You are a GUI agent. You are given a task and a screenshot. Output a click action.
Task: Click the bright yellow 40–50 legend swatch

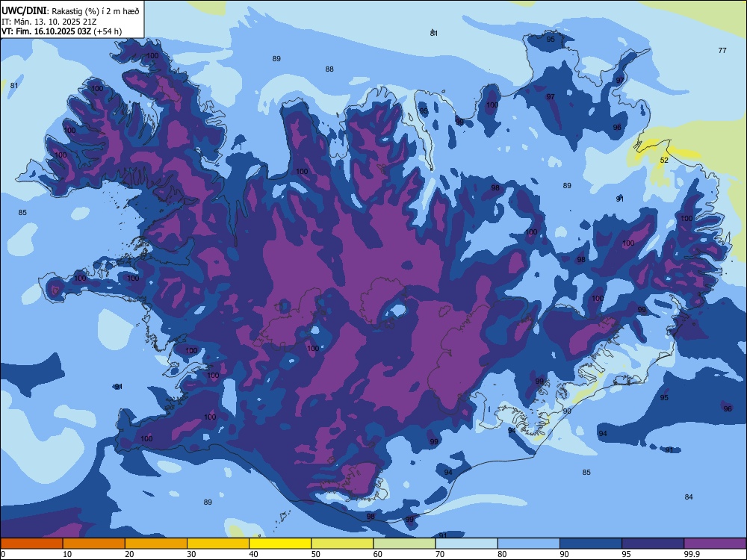280,544
